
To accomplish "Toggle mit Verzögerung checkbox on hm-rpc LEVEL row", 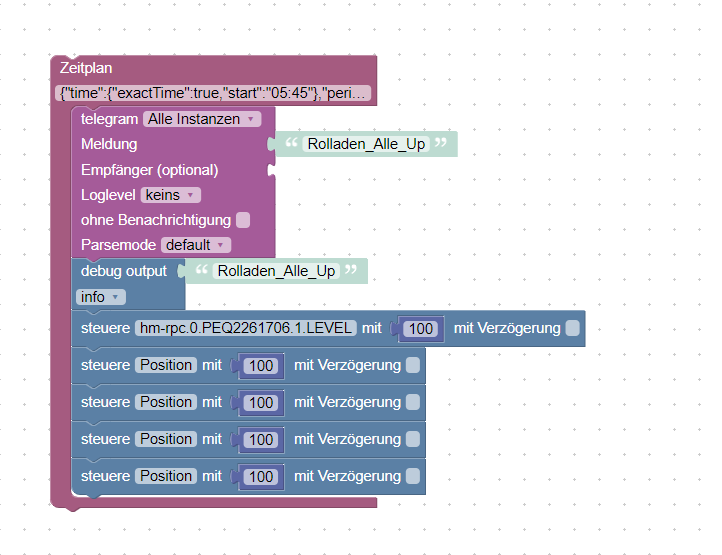I will (x=572, y=328).
